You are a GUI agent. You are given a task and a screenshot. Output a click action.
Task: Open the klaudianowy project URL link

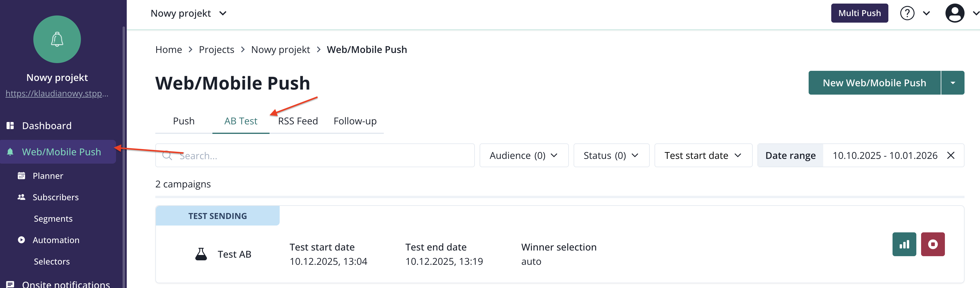[x=57, y=93]
